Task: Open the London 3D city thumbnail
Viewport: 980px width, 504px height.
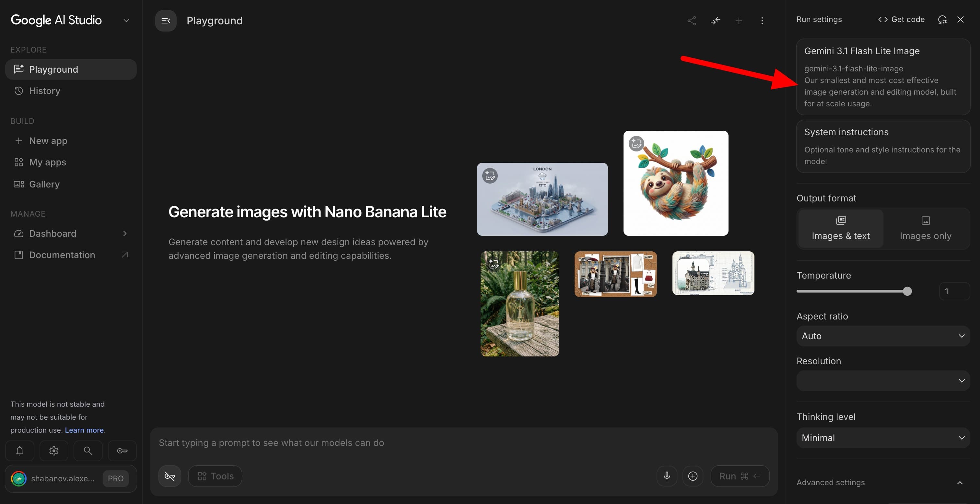Action: [x=542, y=199]
